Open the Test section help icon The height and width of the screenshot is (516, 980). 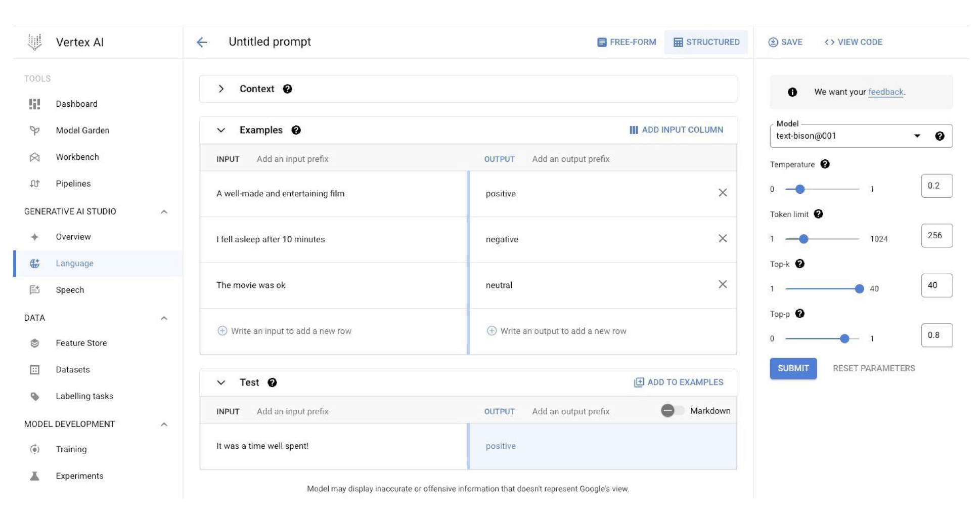(272, 382)
